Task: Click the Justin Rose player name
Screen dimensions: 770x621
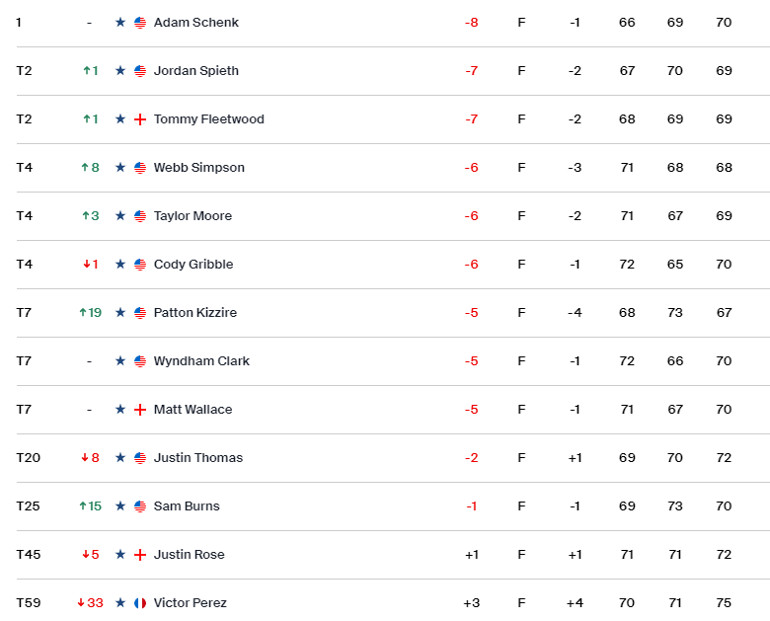Action: pos(189,555)
